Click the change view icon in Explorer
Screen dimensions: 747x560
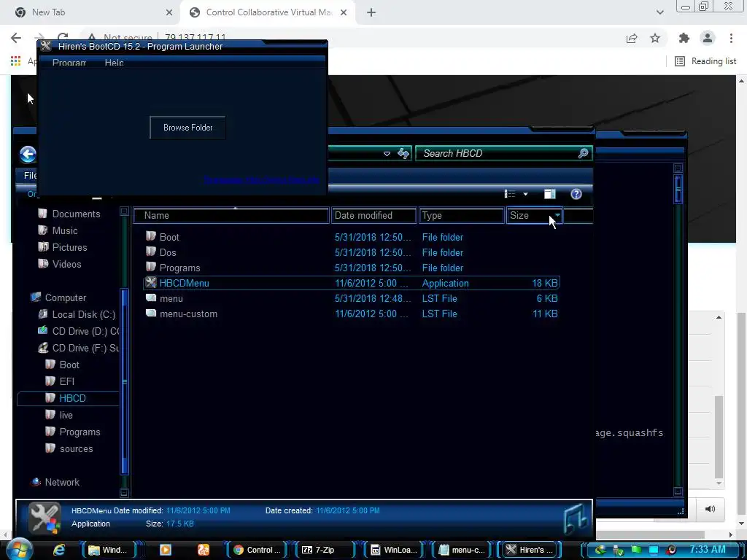pyautogui.click(x=510, y=194)
